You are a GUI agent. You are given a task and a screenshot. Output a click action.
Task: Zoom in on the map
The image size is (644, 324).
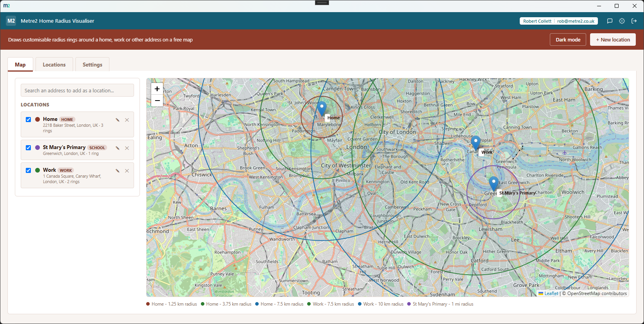[x=157, y=89]
